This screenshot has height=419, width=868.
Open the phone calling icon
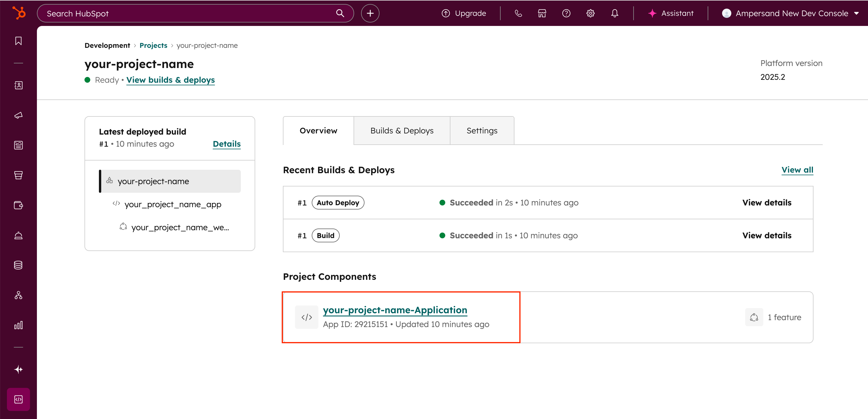518,13
